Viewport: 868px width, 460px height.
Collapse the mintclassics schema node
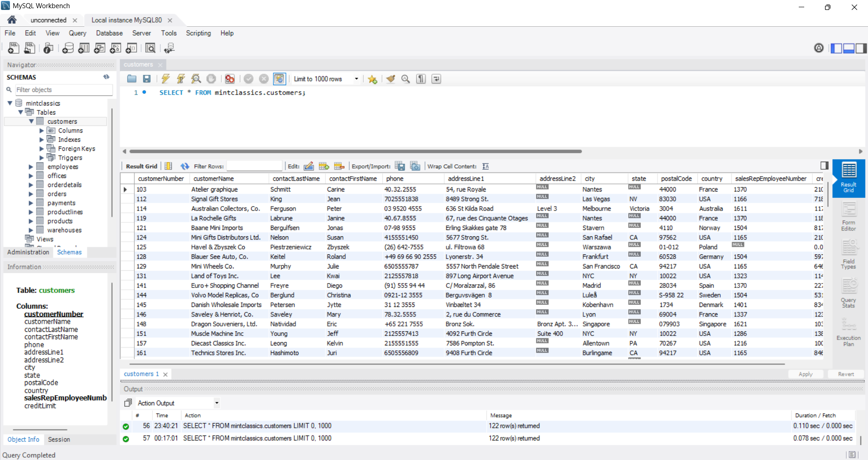coord(10,103)
